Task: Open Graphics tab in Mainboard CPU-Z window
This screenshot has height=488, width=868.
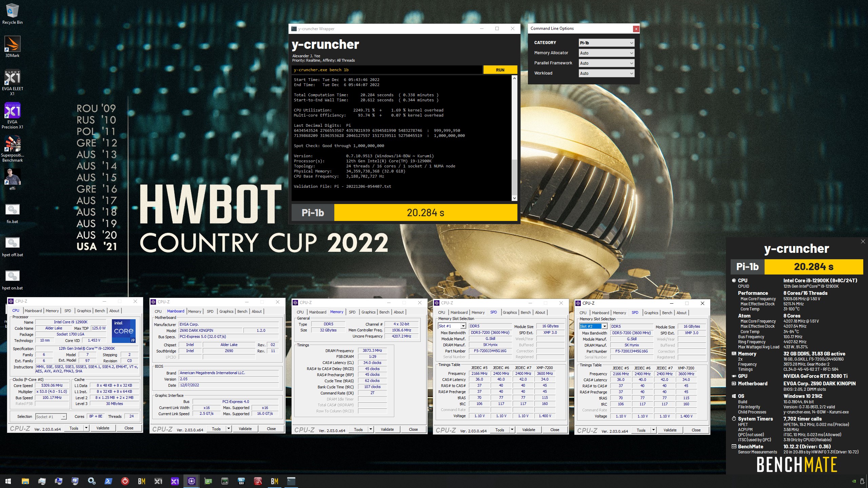Action: (x=226, y=311)
